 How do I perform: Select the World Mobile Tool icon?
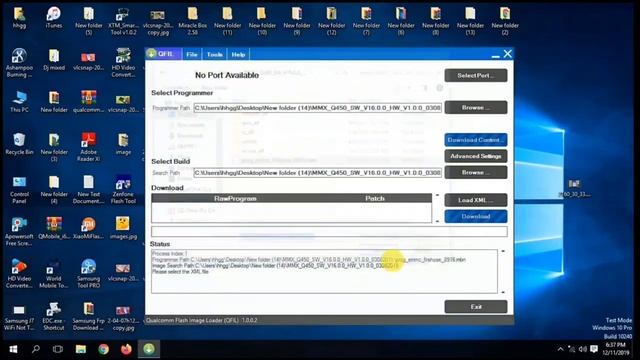[x=54, y=273]
